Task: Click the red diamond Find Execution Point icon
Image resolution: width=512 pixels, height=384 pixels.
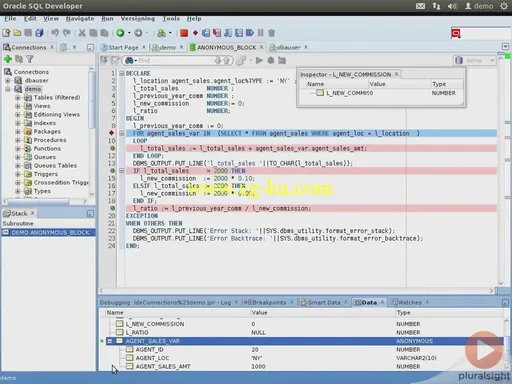Action: pyautogui.click(x=195, y=33)
